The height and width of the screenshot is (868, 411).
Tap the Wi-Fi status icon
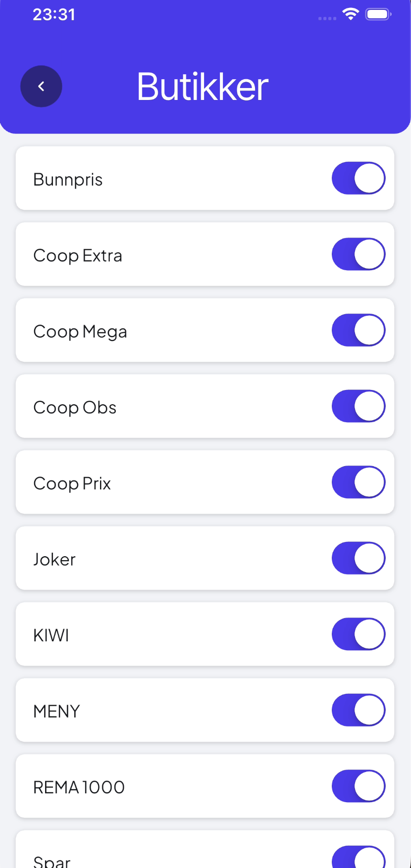(x=351, y=14)
